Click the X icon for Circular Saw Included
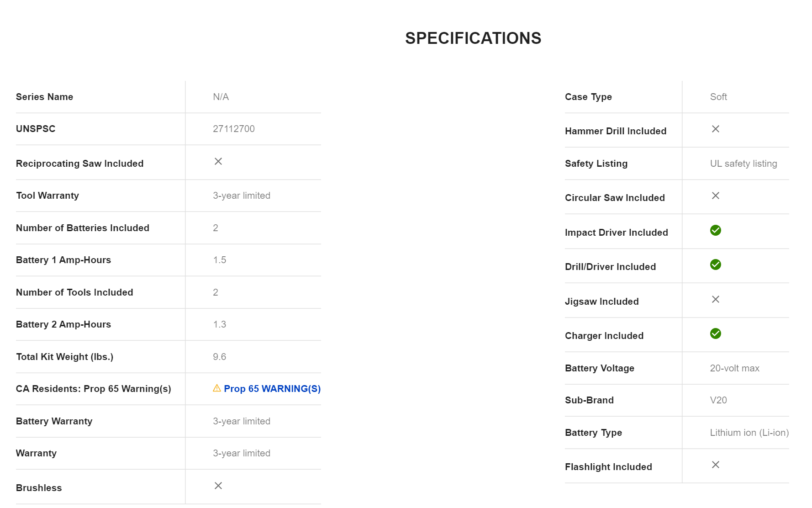This screenshot has width=812, height=508. (716, 196)
